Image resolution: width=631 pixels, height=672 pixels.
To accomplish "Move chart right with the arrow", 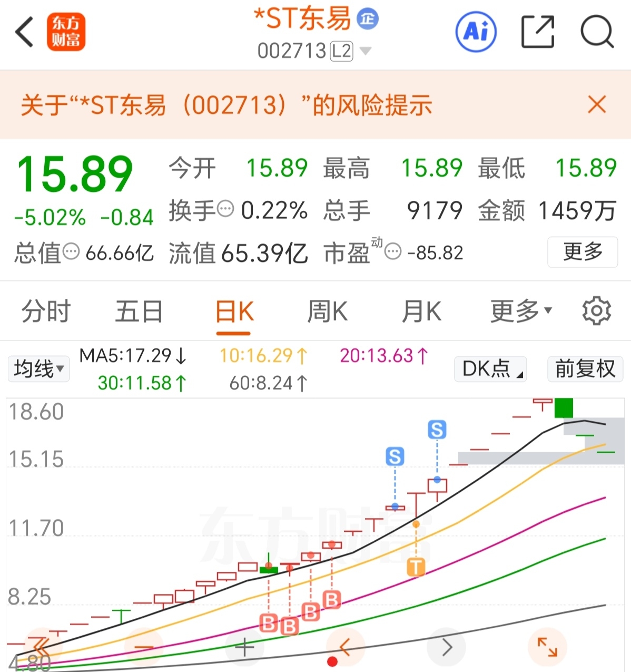I will pyautogui.click(x=447, y=647).
